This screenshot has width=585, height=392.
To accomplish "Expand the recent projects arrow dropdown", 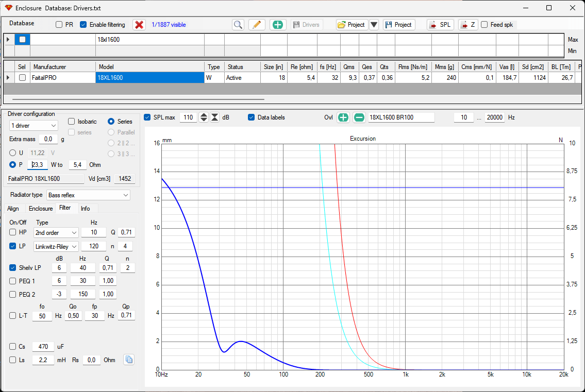I will (x=374, y=25).
